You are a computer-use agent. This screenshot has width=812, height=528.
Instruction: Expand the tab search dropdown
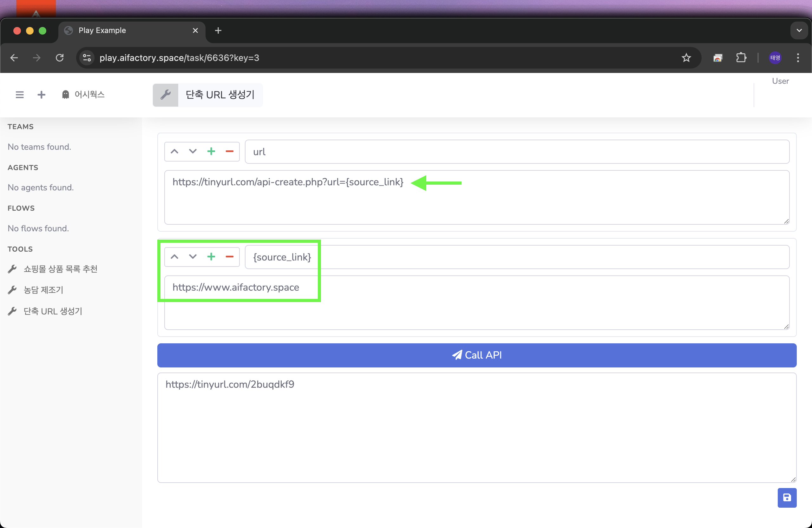tap(799, 31)
